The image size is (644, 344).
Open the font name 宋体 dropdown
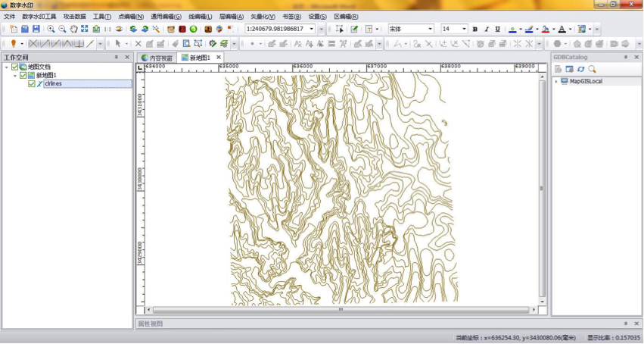(431, 29)
